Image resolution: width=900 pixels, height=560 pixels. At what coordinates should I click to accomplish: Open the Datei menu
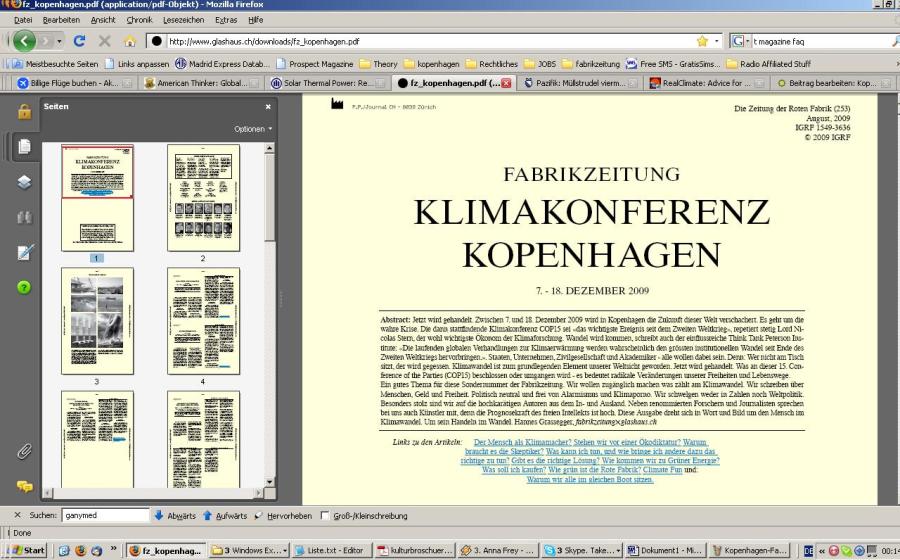(23, 20)
